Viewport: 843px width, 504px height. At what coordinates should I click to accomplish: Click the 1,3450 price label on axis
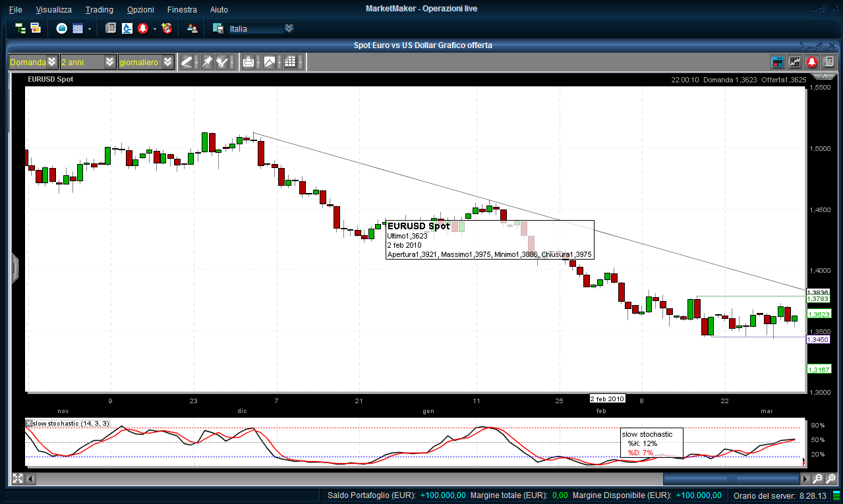817,339
